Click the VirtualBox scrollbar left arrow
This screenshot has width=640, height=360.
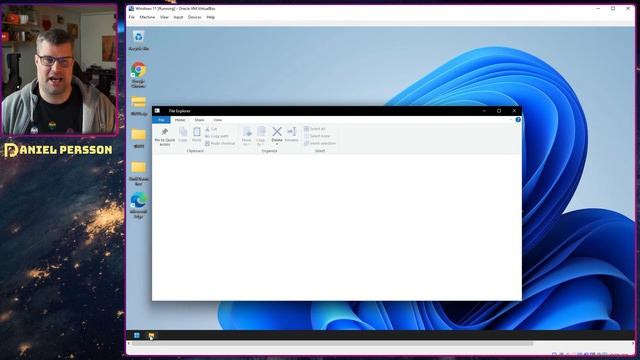tap(129, 344)
